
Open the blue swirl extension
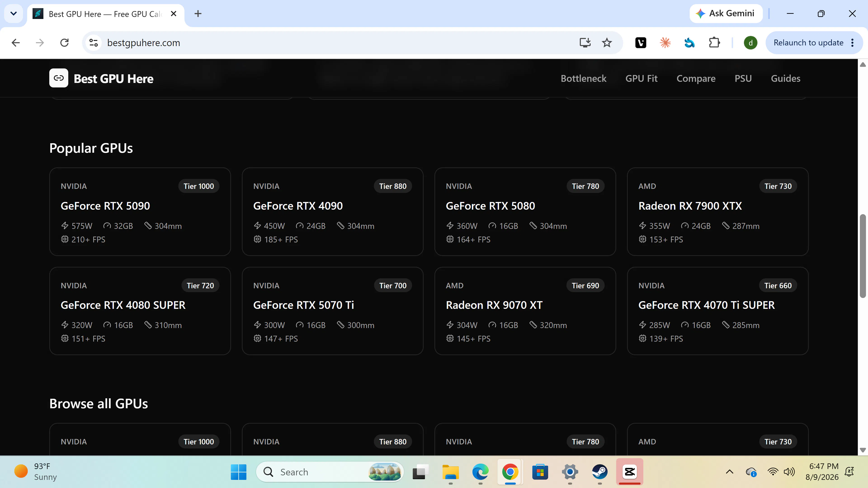click(x=689, y=43)
